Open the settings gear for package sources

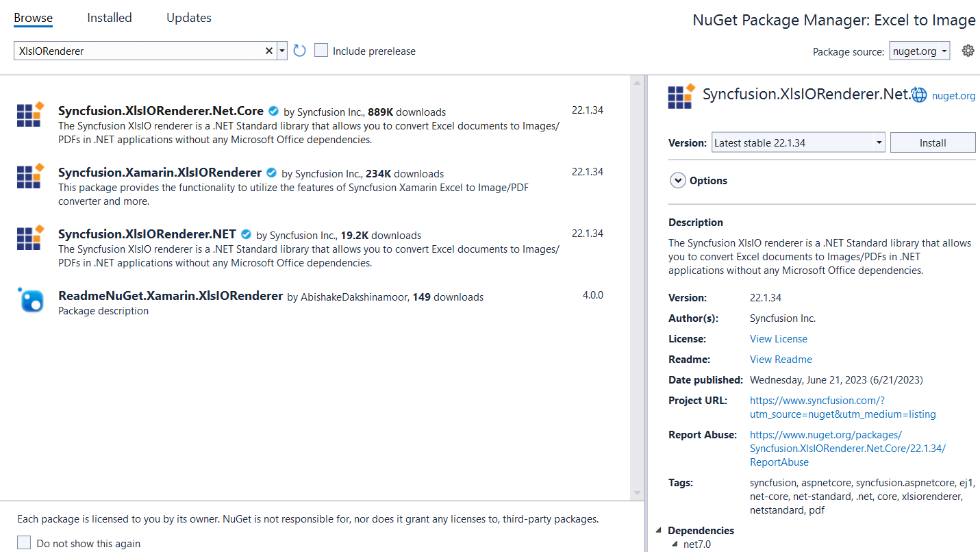pos(968,51)
